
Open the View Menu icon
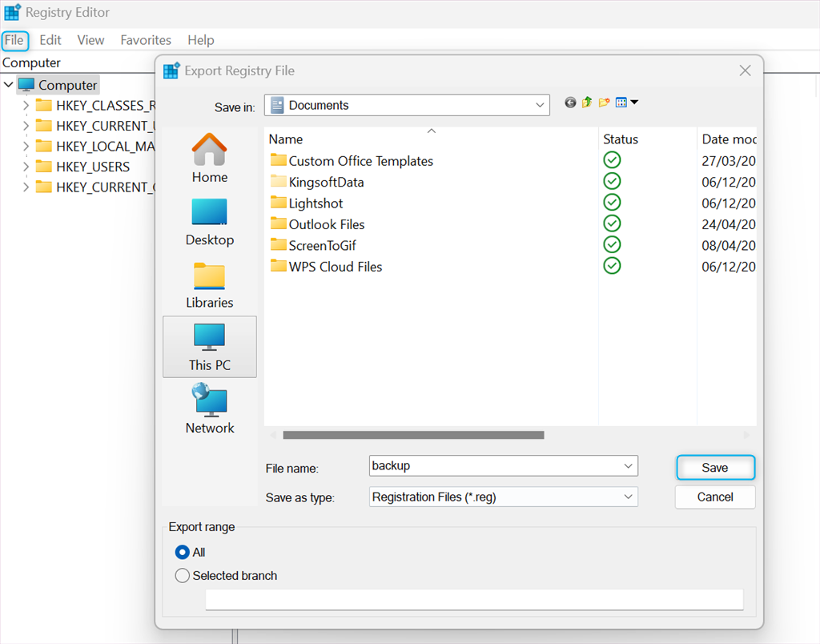(626, 103)
